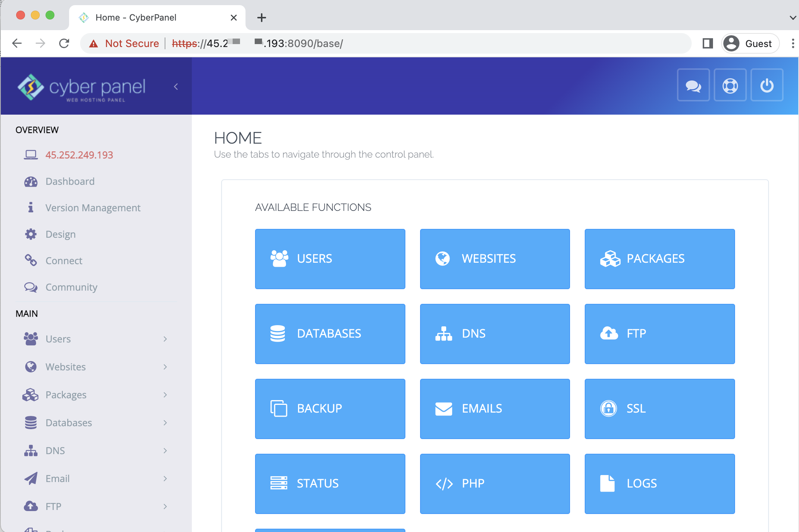
Task: Open the USERS function tile
Action: point(330,259)
